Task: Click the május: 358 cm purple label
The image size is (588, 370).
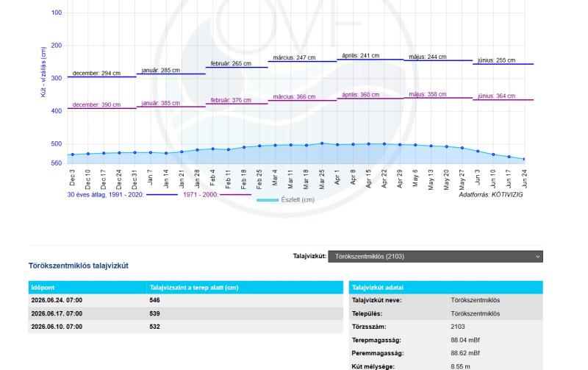Action: point(428,94)
